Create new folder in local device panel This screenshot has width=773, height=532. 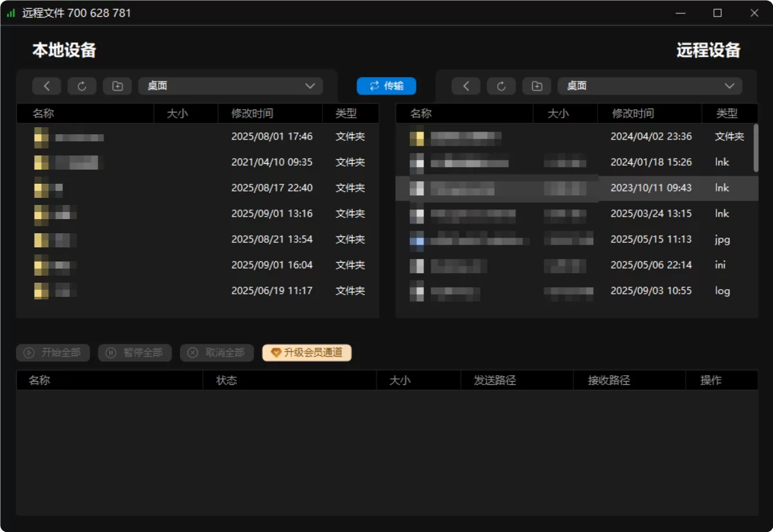[x=117, y=86]
